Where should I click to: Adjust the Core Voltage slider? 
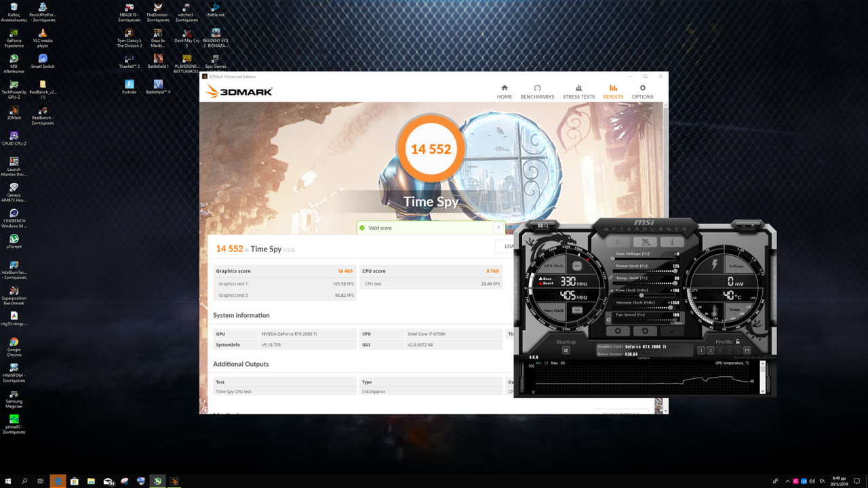(644, 259)
